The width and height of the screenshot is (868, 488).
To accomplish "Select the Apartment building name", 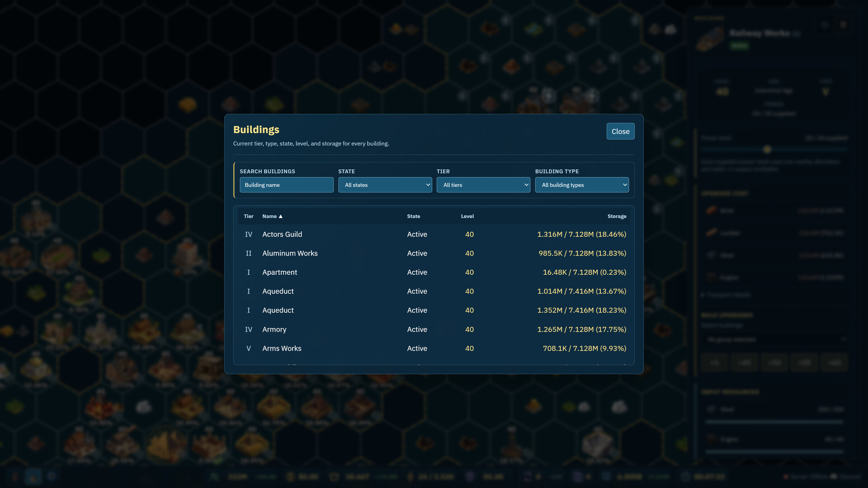I will click(279, 272).
